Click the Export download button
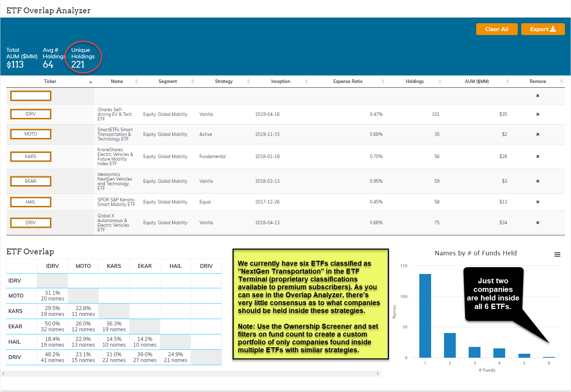 coord(543,29)
